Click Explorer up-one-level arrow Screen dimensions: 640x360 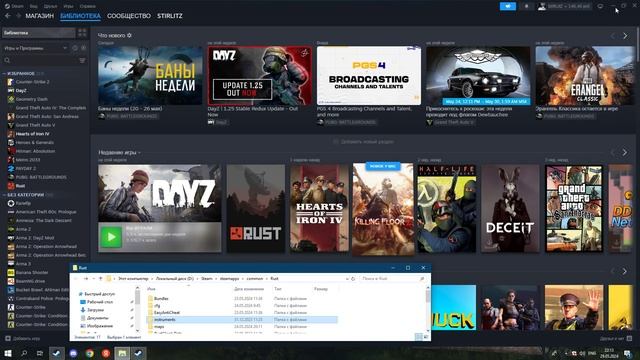click(100, 279)
